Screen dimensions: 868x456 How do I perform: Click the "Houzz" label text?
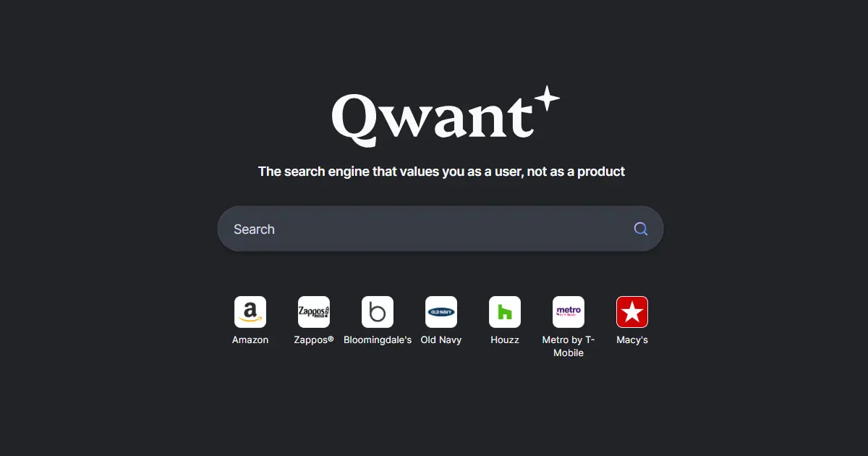pos(505,340)
